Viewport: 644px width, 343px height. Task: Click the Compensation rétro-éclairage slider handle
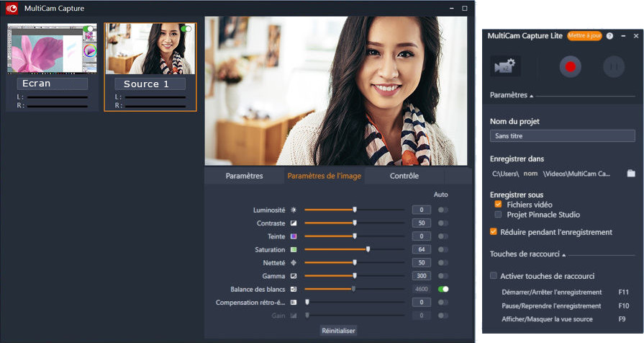click(307, 302)
